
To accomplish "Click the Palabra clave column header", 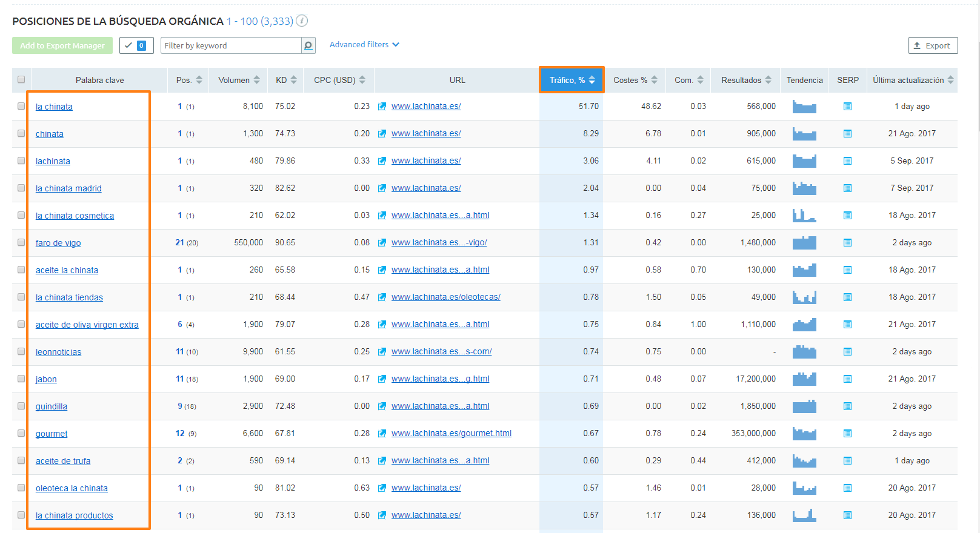I will pos(99,80).
